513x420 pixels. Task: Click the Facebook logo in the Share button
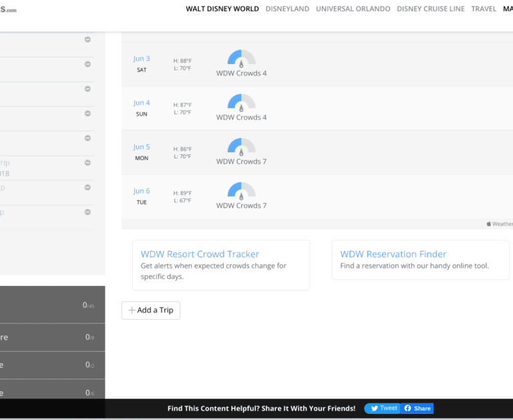[407, 409]
